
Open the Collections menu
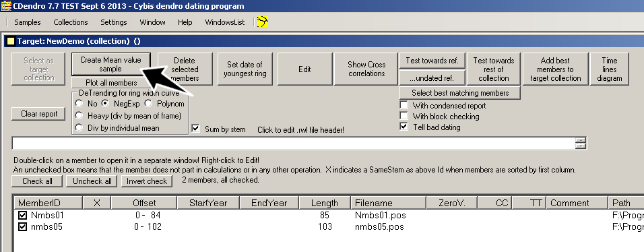[x=71, y=22]
